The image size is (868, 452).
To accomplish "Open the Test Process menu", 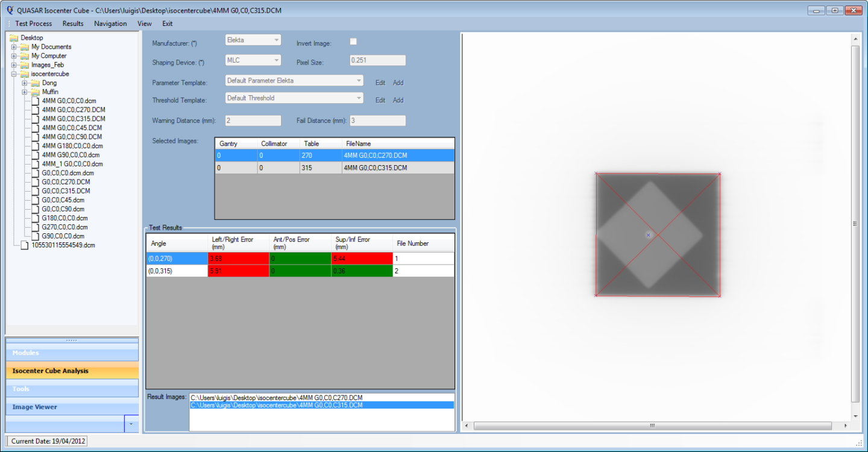I will click(x=34, y=24).
